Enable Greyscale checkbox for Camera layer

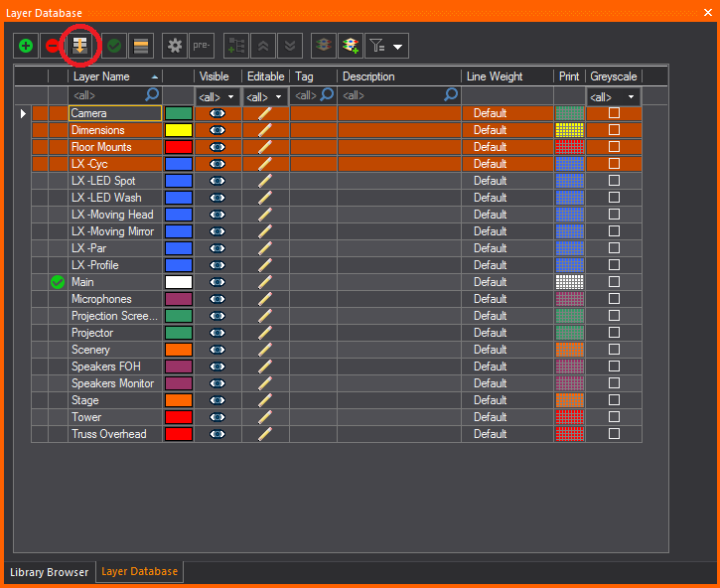click(x=614, y=113)
